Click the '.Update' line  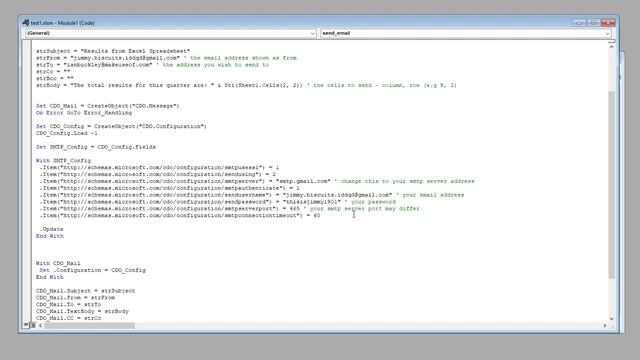tap(51, 229)
